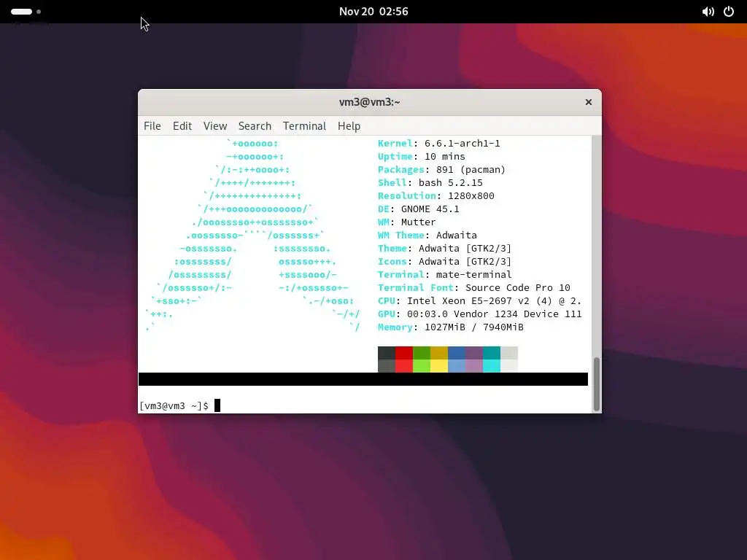Click the "Icons" label
Image resolution: width=747 pixels, height=560 pixels.
pos(392,262)
